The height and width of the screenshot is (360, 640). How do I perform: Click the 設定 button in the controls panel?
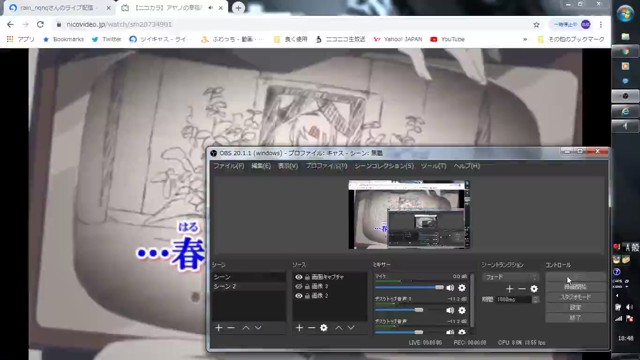575,307
